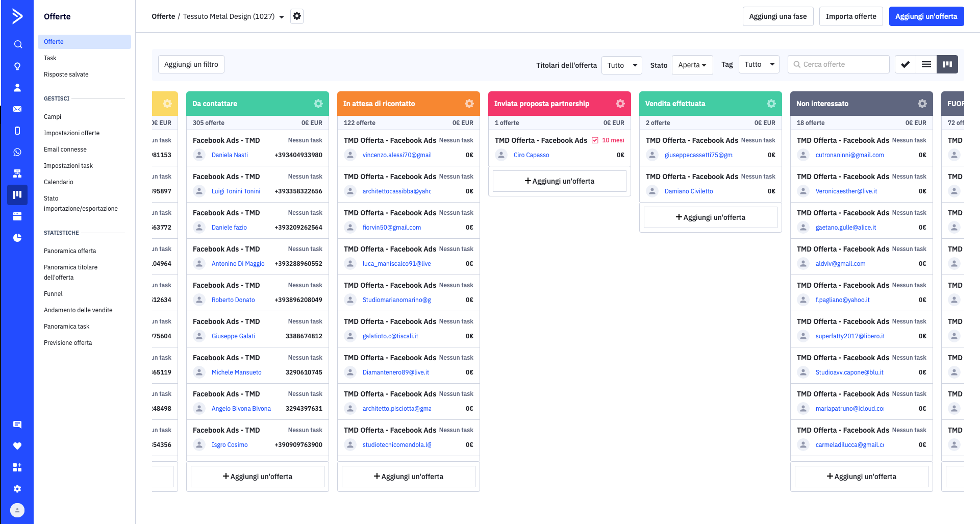Click pipeline settings gear next to title
Image resolution: width=980 pixels, height=524 pixels.
coord(297,16)
